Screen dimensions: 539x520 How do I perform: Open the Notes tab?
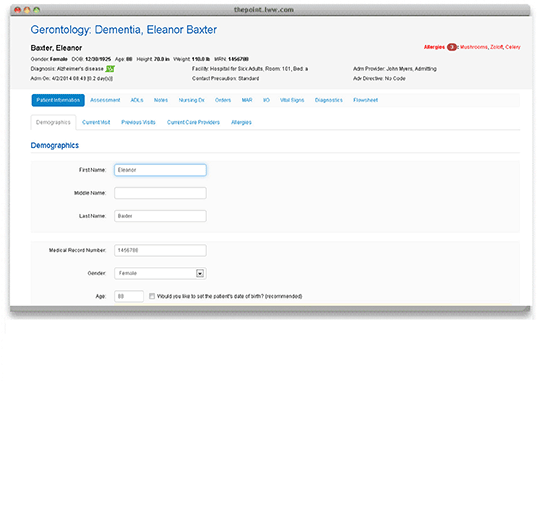coord(161,100)
